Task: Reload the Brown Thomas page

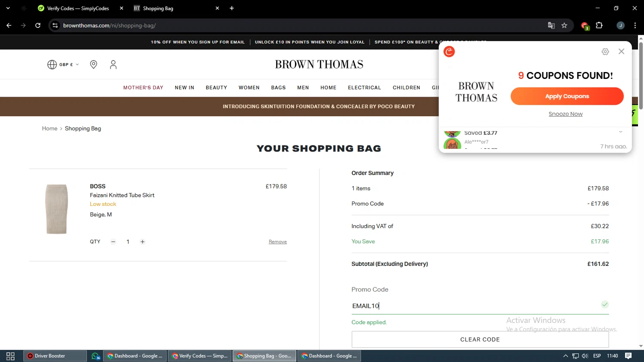Action: click(38, 25)
